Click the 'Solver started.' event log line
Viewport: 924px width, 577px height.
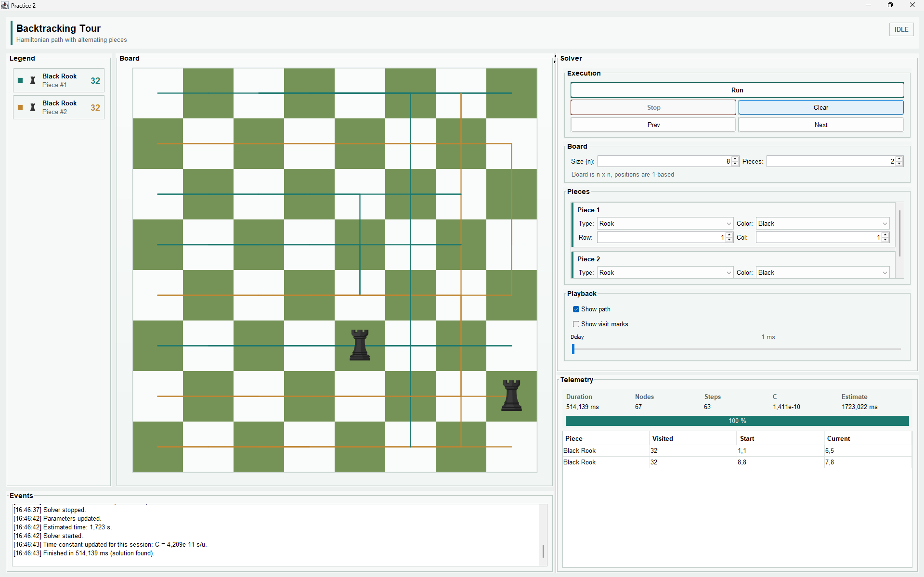point(48,536)
